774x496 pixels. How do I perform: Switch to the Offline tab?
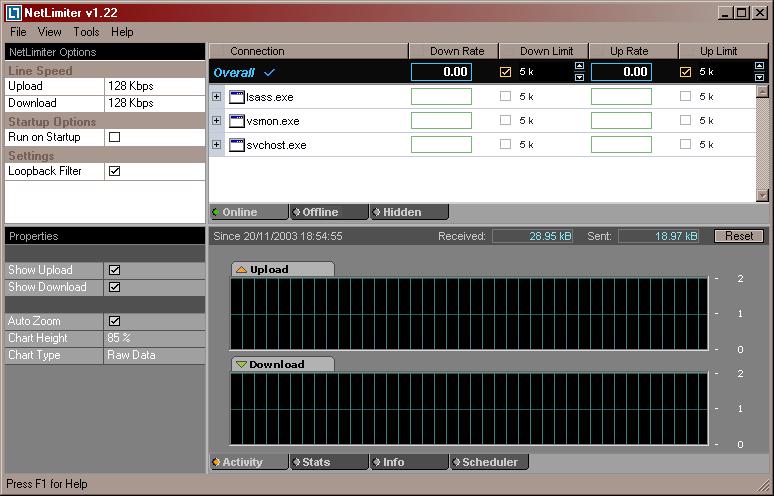pos(329,212)
